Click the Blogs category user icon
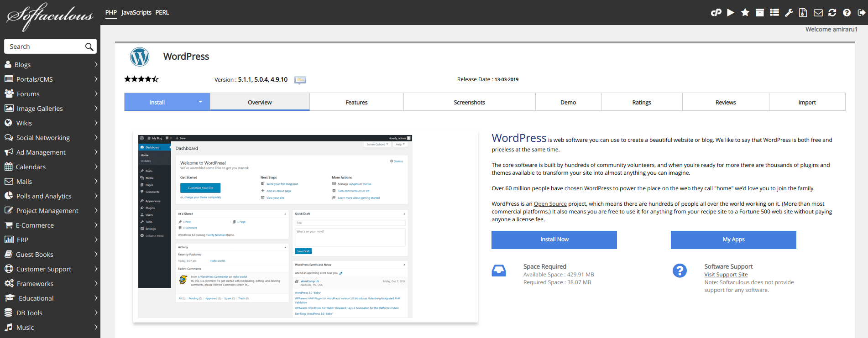 pyautogui.click(x=8, y=64)
